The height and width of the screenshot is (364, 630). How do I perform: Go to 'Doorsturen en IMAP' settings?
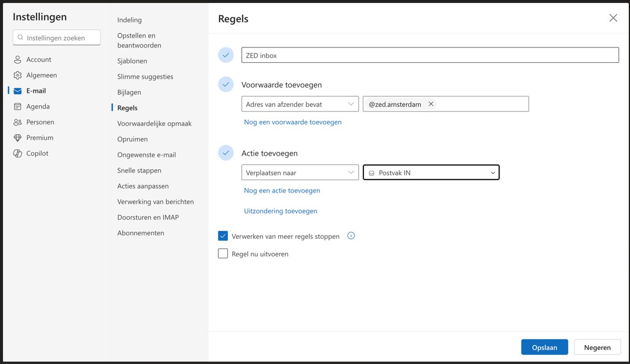[x=148, y=217]
